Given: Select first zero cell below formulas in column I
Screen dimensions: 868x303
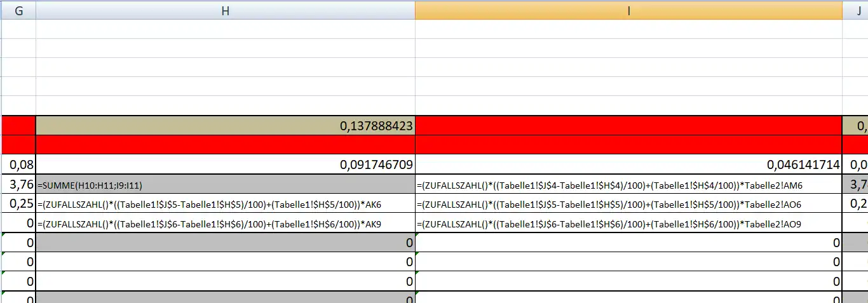Looking at the screenshot, I should [628, 242].
